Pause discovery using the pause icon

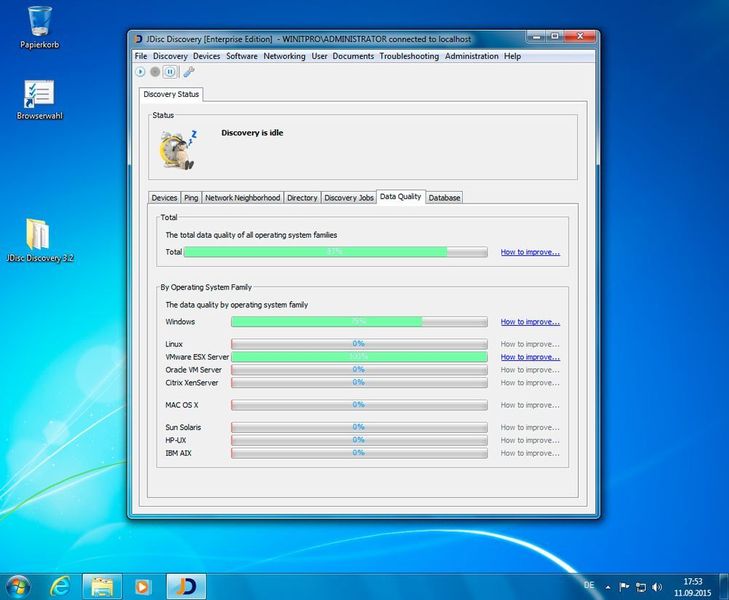pos(170,72)
